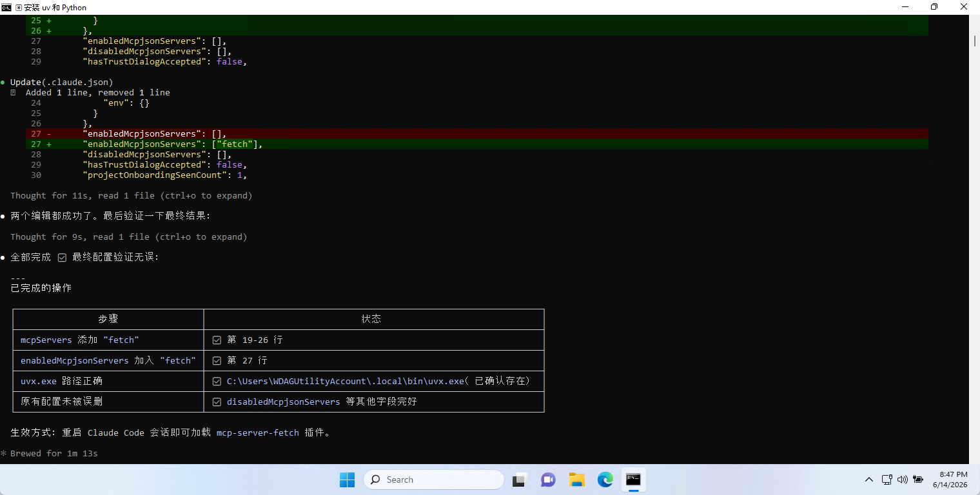This screenshot has height=495, width=980.
Task: Click the checkmark beside 第 19-26 行
Action: [217, 340]
